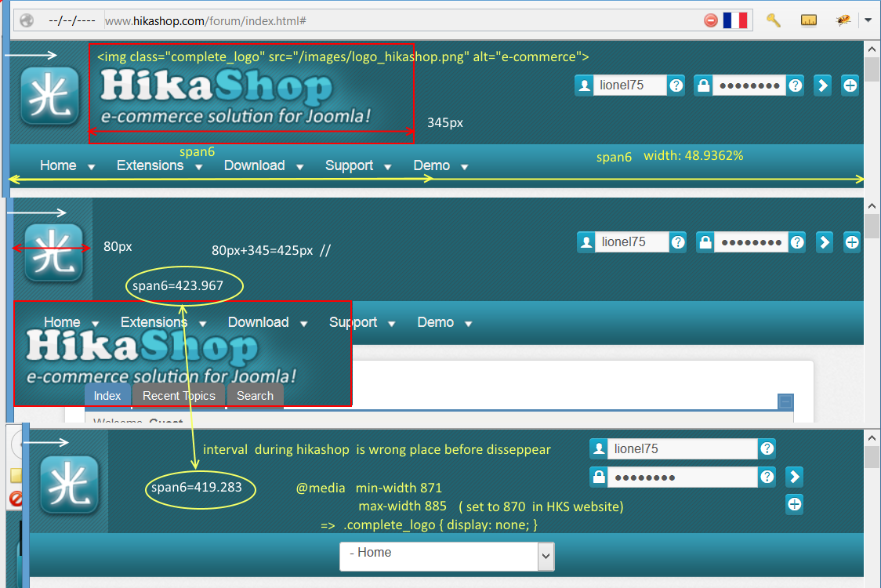The height and width of the screenshot is (588, 881).
Task: Click login arrow button in forum-tabs view
Action: click(825, 242)
